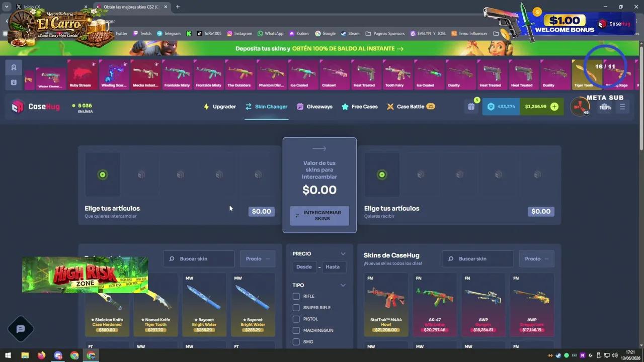
Task: Open the Windows Start menu
Action: click(x=8, y=355)
